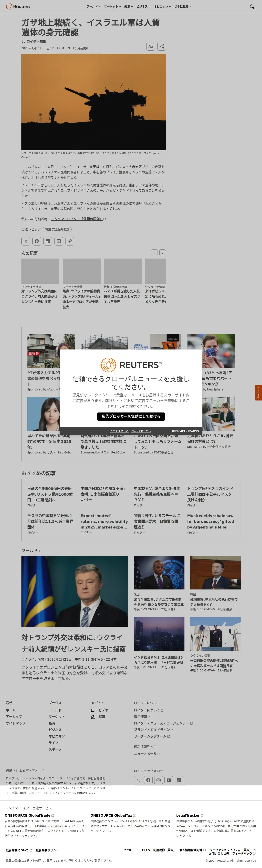Open 物言う株主、USスチールに article

click(x=157, y=522)
